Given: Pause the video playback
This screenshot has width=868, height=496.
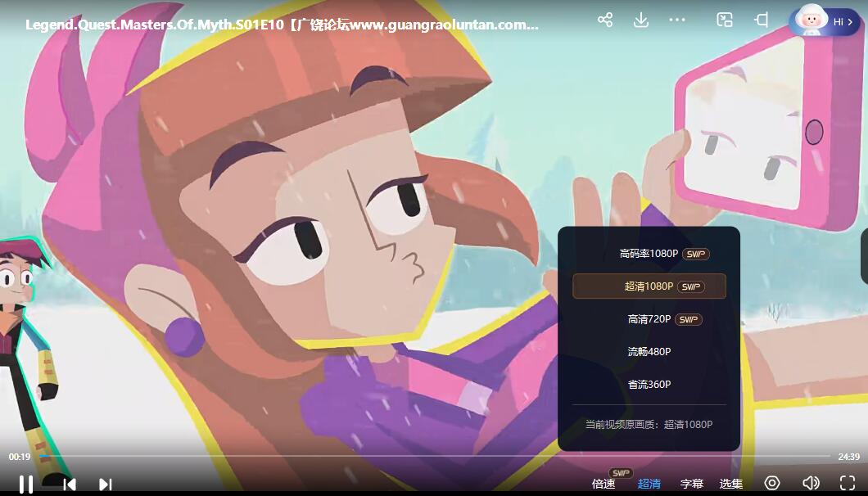Looking at the screenshot, I should [x=25, y=484].
